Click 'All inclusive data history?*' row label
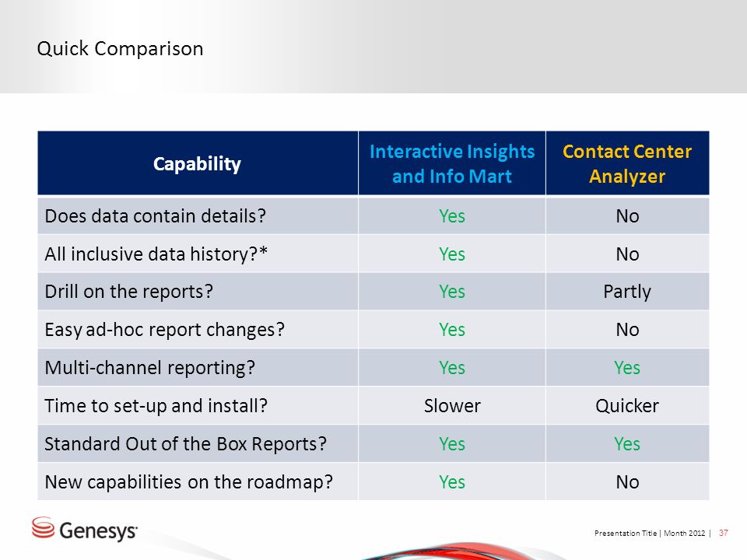Viewport: 747px width, 560px height. (156, 254)
